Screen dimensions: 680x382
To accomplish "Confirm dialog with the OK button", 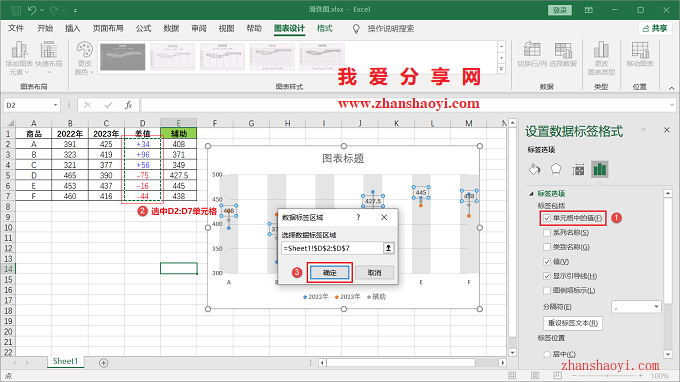I will [330, 273].
